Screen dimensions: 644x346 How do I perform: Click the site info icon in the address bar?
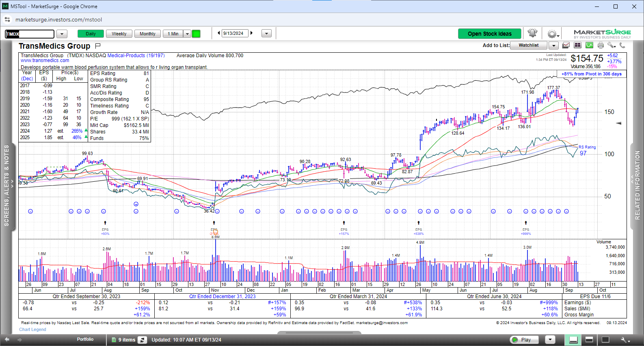pyautogui.click(x=7, y=19)
